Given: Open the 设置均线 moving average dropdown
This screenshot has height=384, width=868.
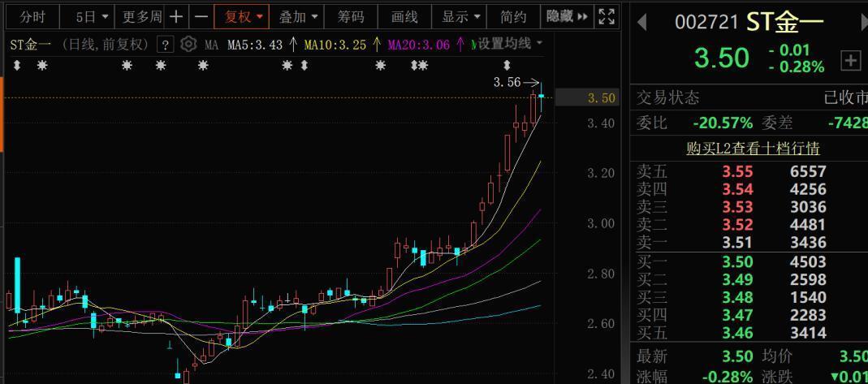Looking at the screenshot, I should 510,44.
